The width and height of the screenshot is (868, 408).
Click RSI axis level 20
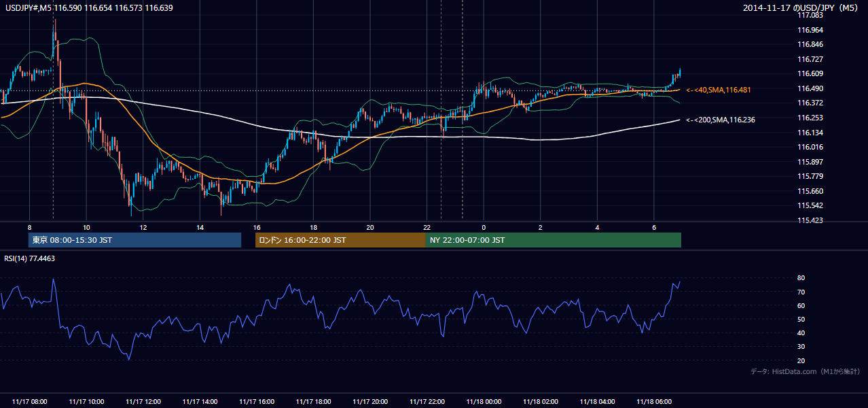pyautogui.click(x=801, y=360)
